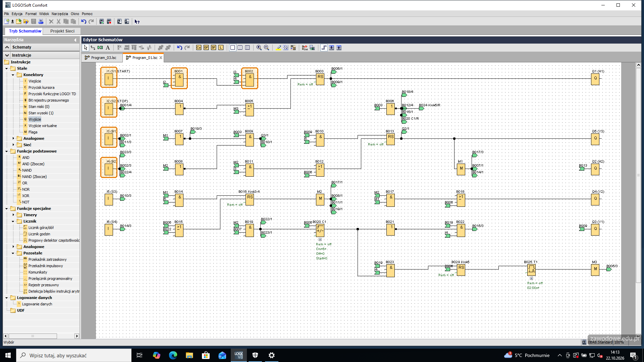Start simulation with the SIM icon
The height and width of the screenshot is (362, 644).
305,48
